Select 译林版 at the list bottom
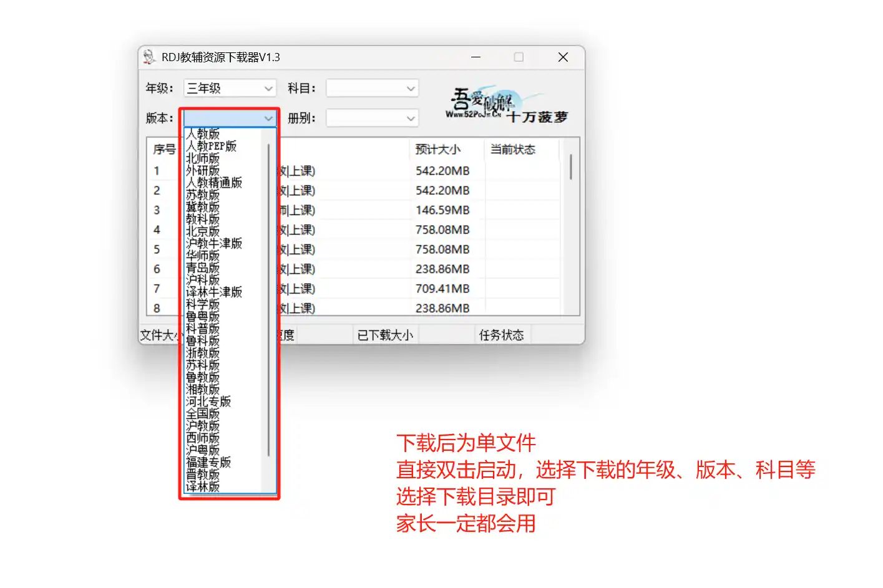 coord(203,486)
